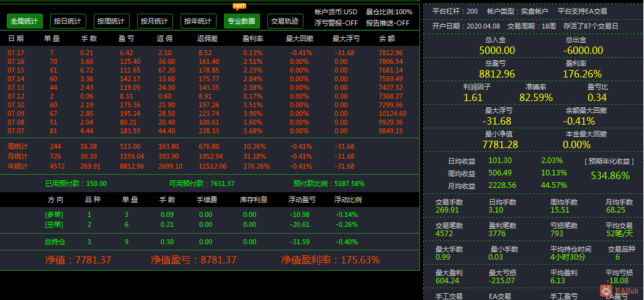Click 准确率 value 82.59%
Screen dimensions: 644x300
pyautogui.click(x=536, y=97)
